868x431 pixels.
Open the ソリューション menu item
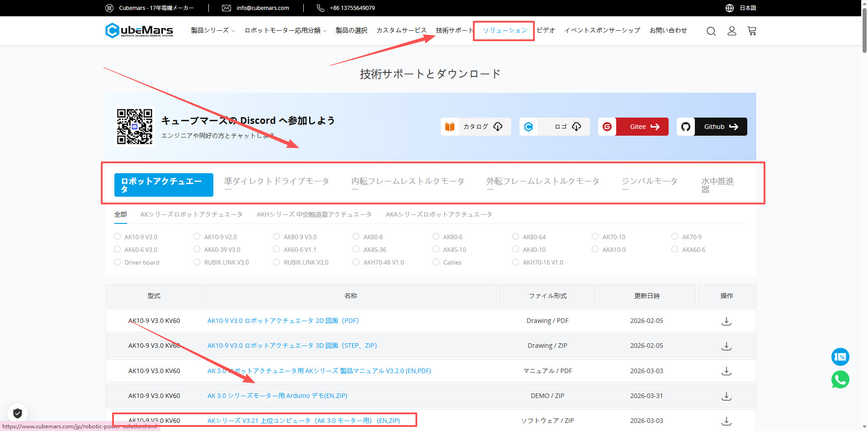point(505,30)
